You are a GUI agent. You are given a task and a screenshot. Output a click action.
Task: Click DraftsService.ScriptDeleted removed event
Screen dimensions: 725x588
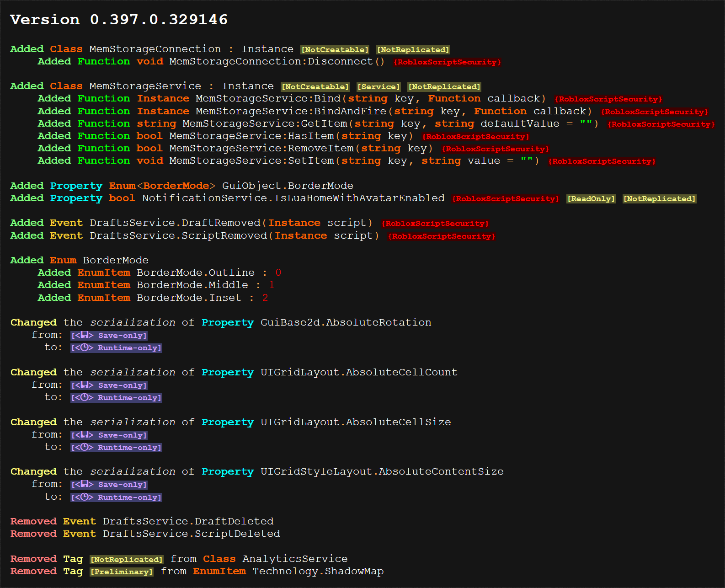[192, 534]
